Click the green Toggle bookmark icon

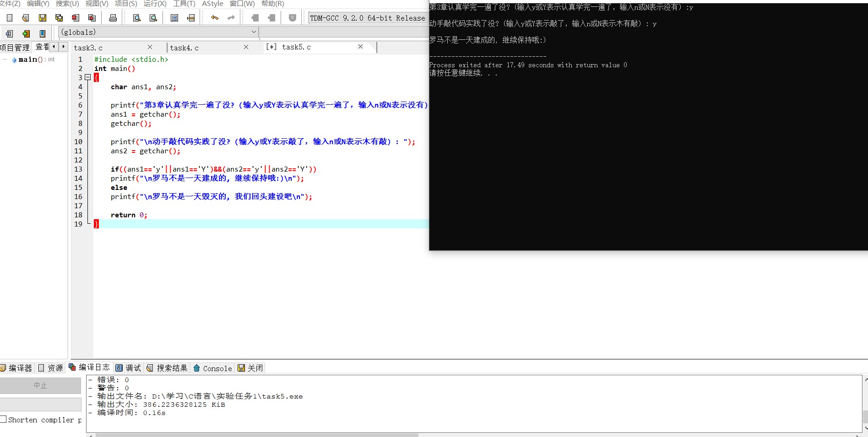point(26,33)
